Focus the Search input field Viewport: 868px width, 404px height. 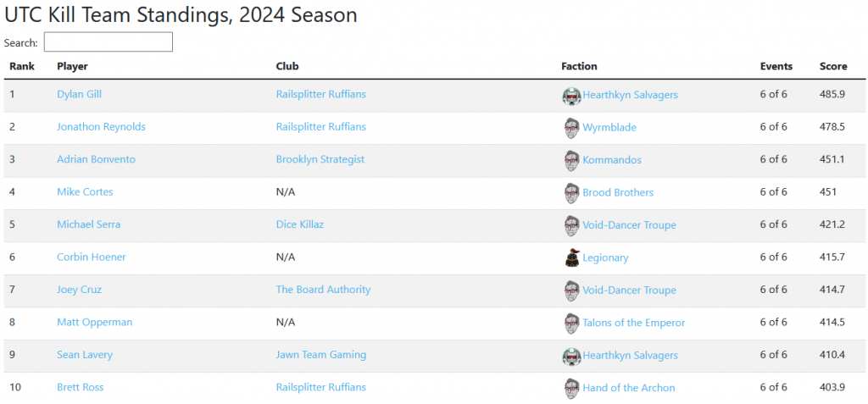(108, 42)
